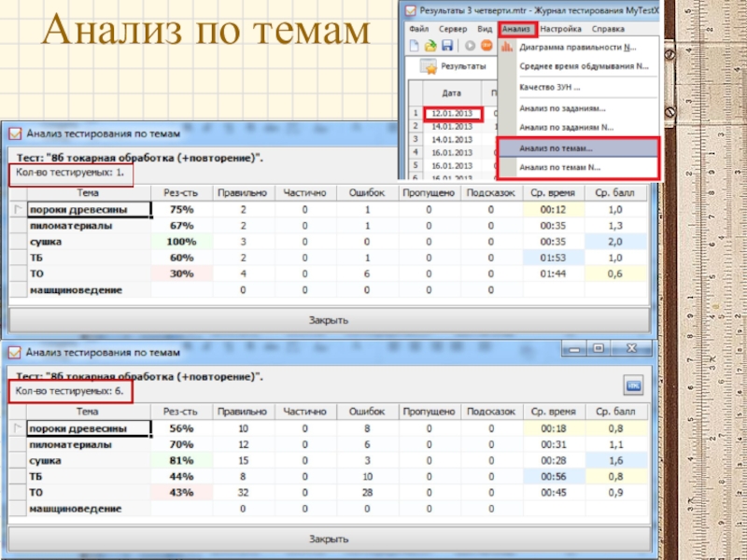
Task: Click the Результаты star table icon
Action: [x=430, y=67]
